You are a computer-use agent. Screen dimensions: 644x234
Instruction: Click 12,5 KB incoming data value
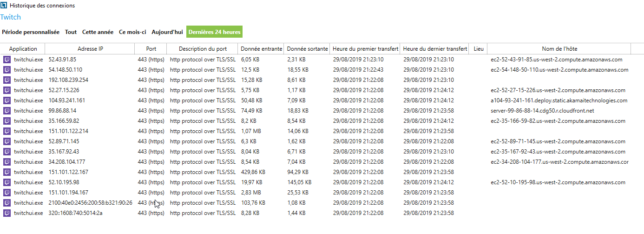tap(250, 70)
